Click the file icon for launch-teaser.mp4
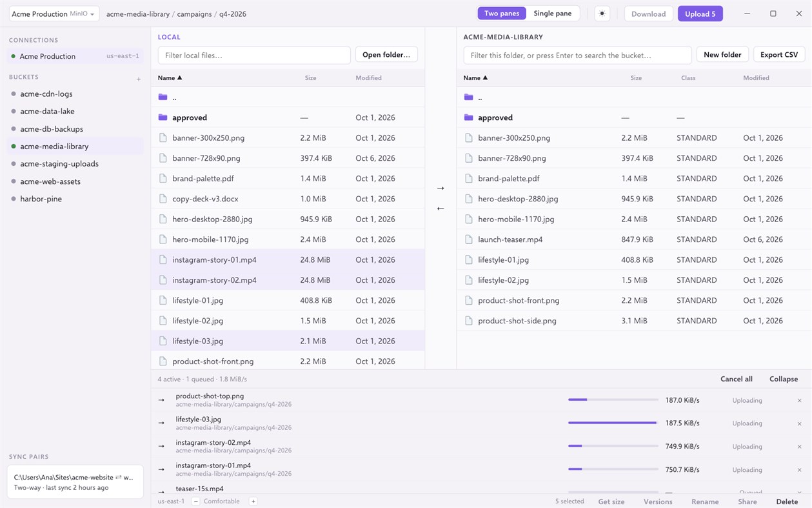Viewport: 812px width, 508px height. 468,239
